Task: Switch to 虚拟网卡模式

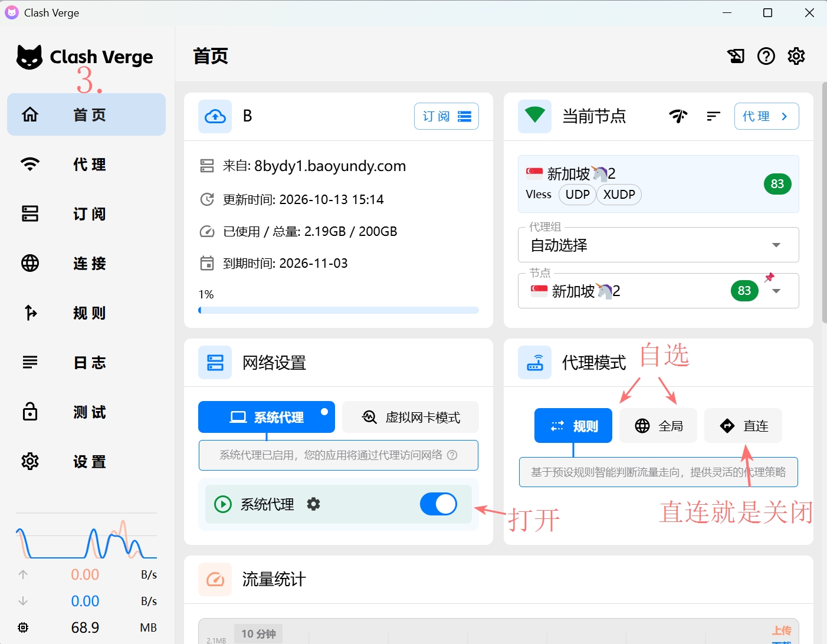Action: [411, 417]
